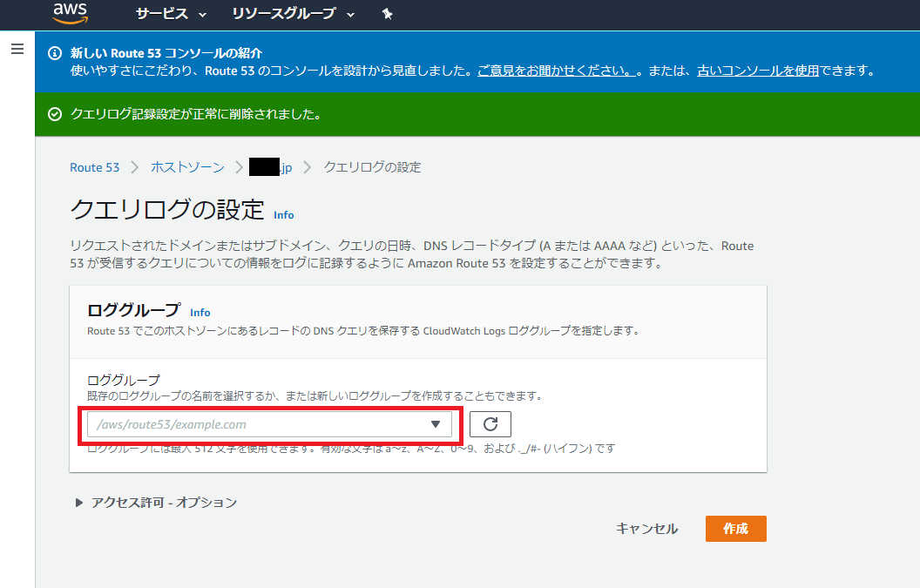Open the ロググループ selection dropdown

pos(435,424)
